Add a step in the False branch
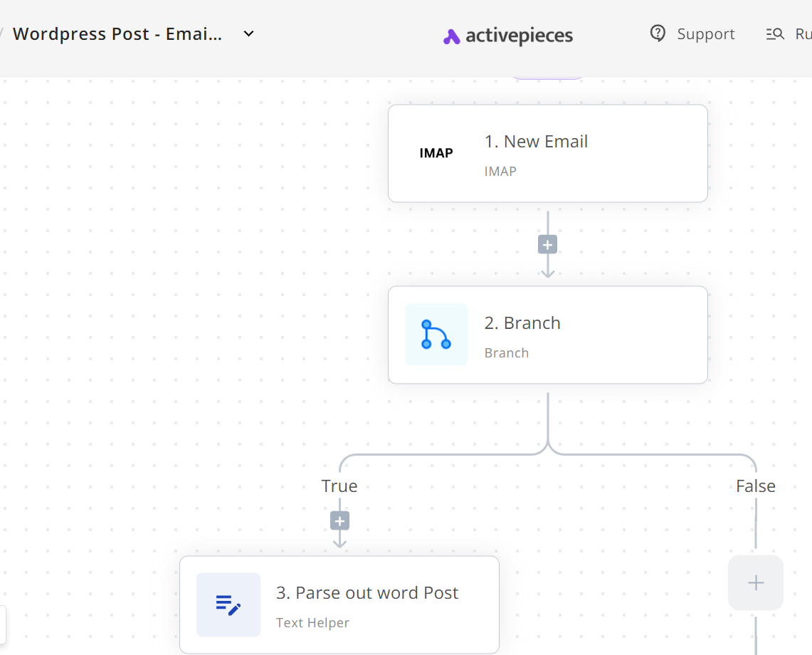The image size is (812, 655). click(756, 583)
